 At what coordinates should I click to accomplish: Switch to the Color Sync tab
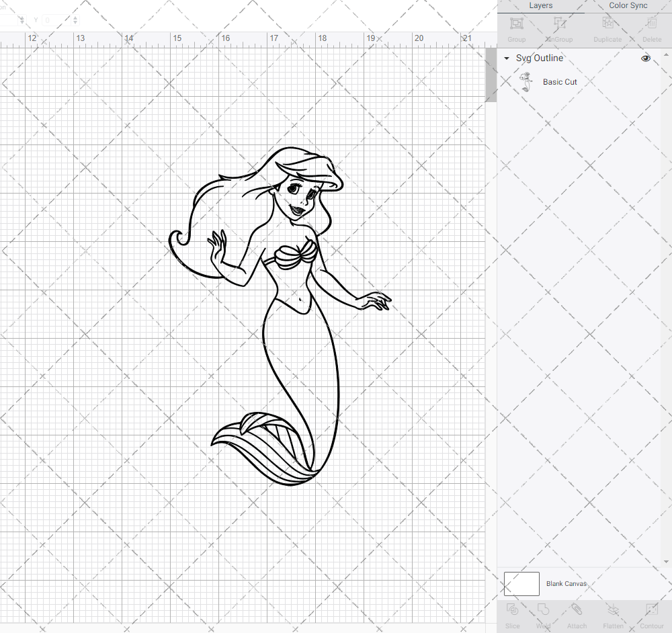[628, 5]
